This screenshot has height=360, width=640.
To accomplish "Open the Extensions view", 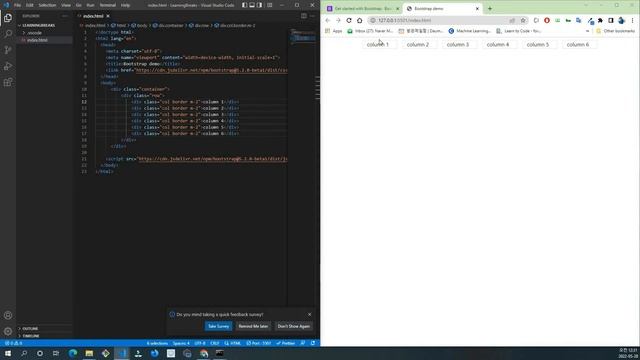I will [8, 82].
